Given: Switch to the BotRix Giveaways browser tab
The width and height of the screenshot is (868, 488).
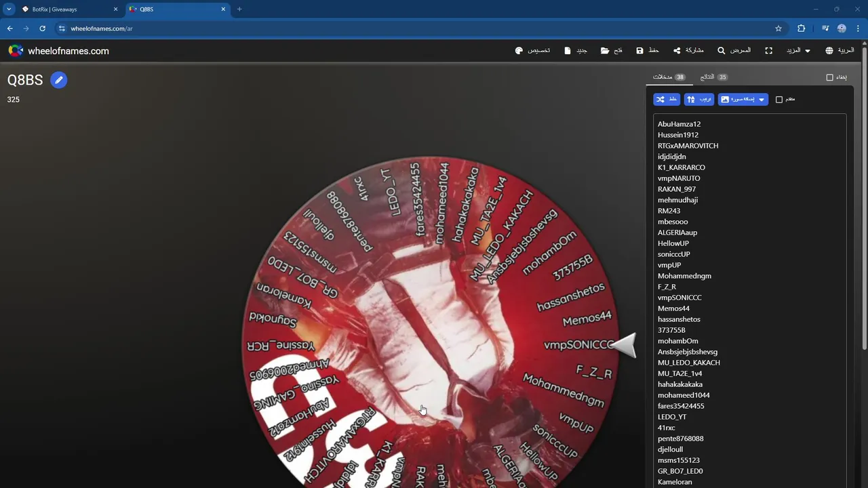Looking at the screenshot, I should pyautogui.click(x=68, y=9).
